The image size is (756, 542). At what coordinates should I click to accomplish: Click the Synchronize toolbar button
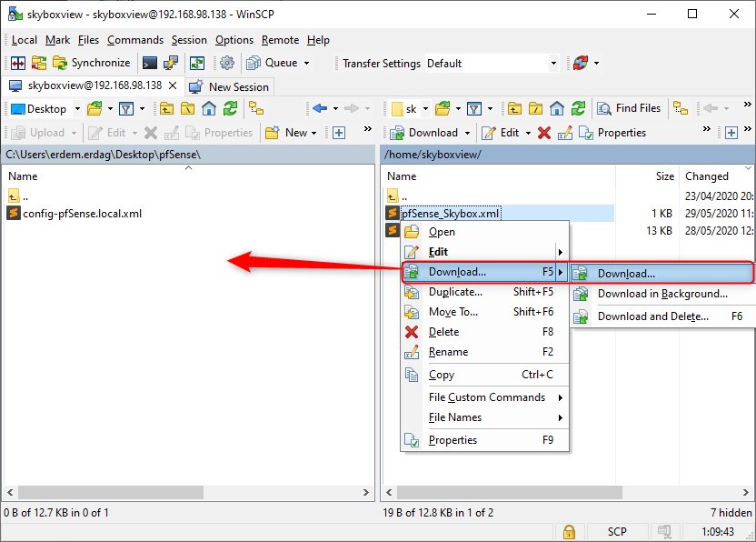tap(92, 63)
